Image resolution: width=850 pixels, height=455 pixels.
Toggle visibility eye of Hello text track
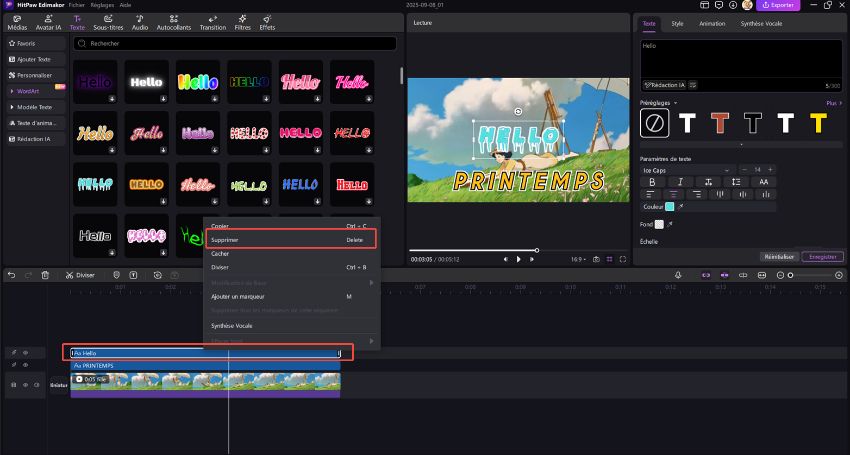point(25,353)
